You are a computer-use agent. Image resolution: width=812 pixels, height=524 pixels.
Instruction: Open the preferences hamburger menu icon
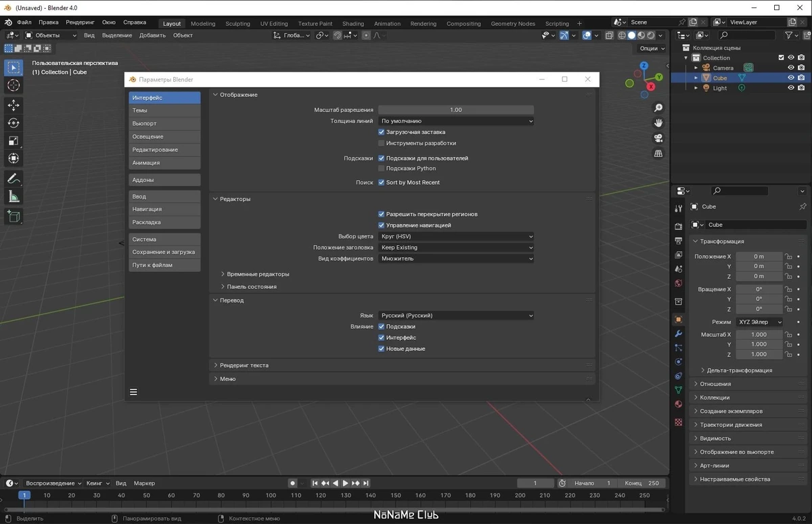pyautogui.click(x=133, y=392)
